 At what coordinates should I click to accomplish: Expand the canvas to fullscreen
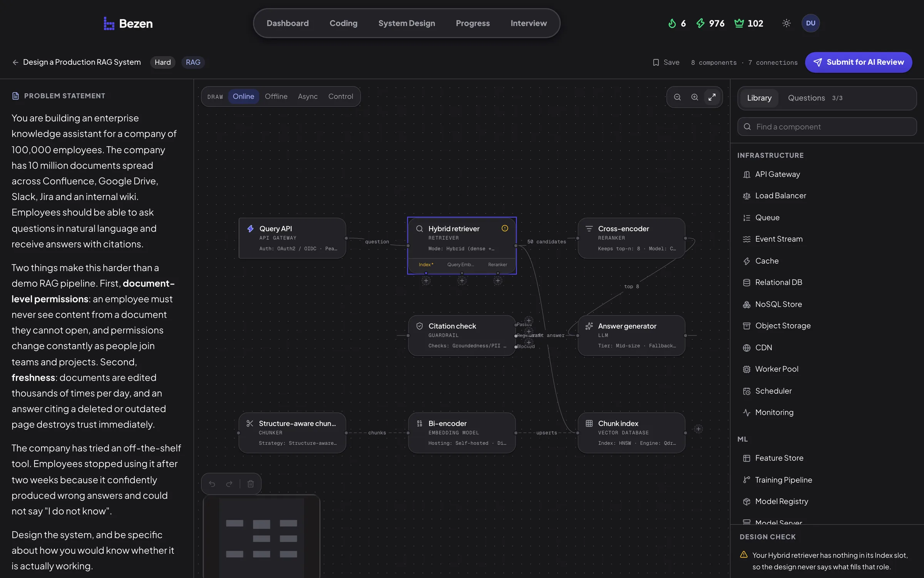pos(712,97)
